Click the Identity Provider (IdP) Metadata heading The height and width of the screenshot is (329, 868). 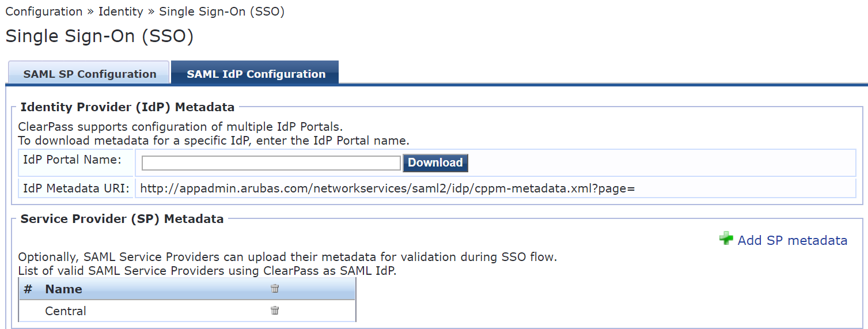(127, 107)
